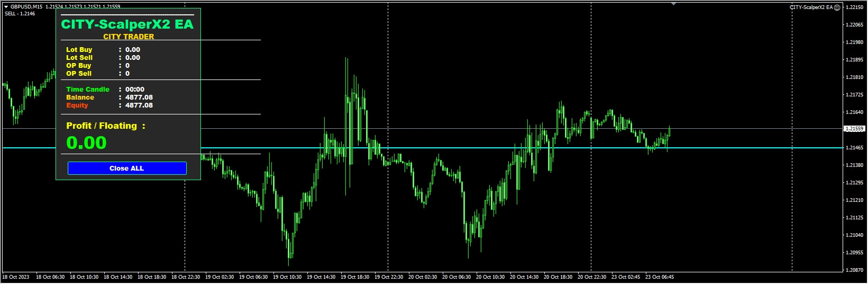Click the 1.22150 price scale label
The image size is (868, 284).
[x=855, y=7]
